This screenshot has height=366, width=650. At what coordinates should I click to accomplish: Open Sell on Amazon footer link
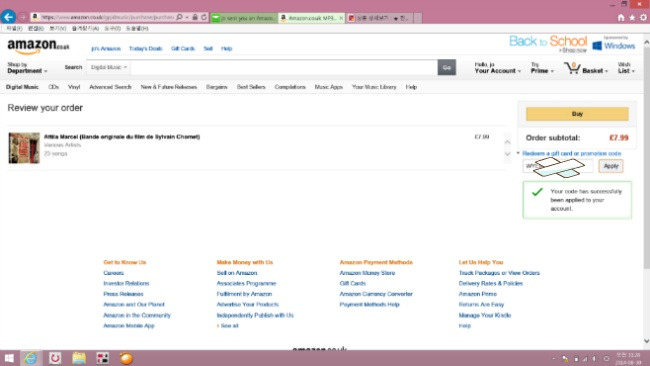coord(237,273)
